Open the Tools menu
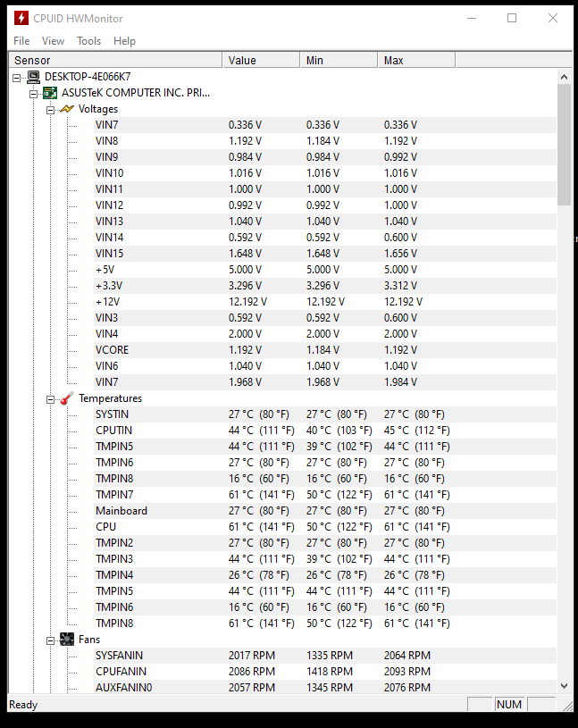 [88, 41]
